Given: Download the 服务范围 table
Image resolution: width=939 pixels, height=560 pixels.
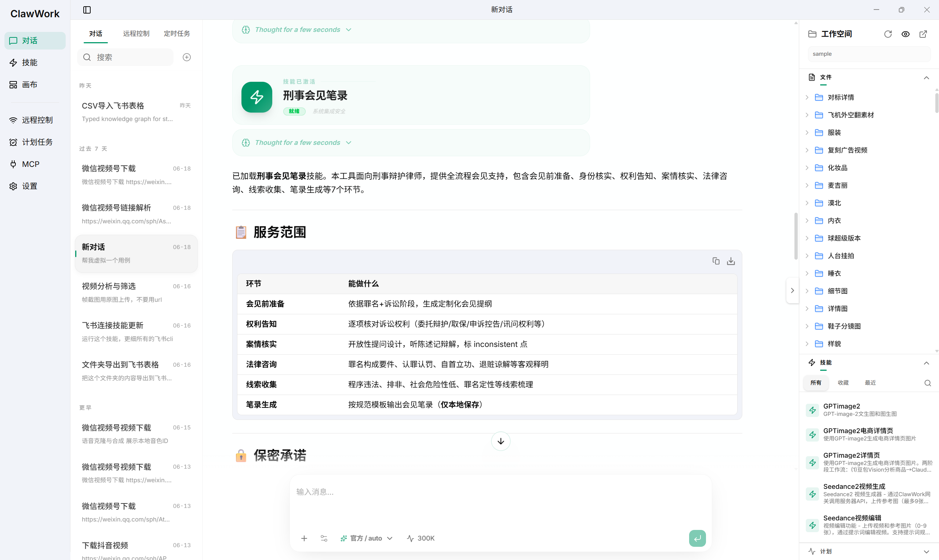Looking at the screenshot, I should pyautogui.click(x=731, y=261).
